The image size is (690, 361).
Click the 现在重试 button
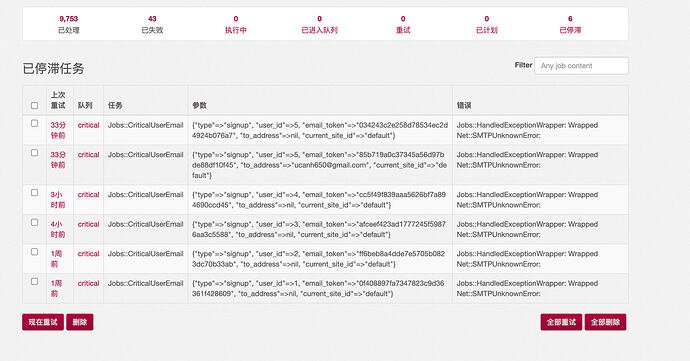coord(43,322)
